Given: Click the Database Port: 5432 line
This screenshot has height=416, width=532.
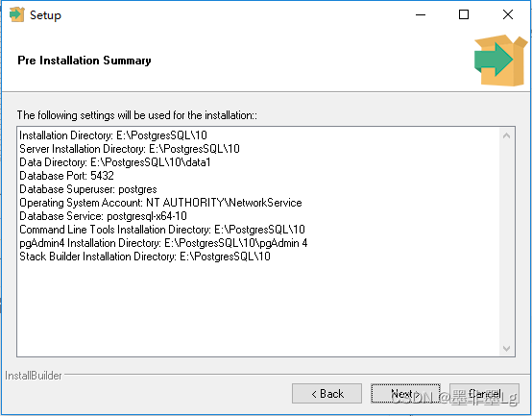Looking at the screenshot, I should pyautogui.click(x=66, y=176).
